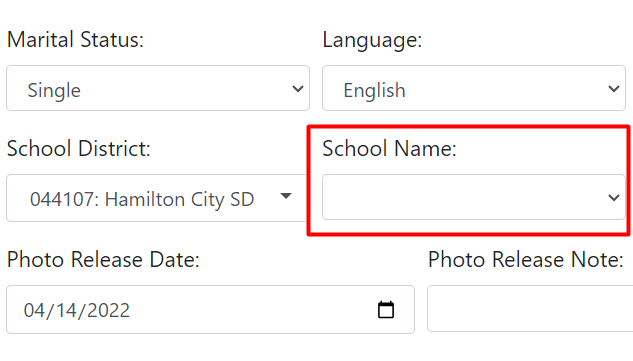The image size is (633, 361).
Task: Focus the Photo Release Note text box
Action: coord(530,309)
